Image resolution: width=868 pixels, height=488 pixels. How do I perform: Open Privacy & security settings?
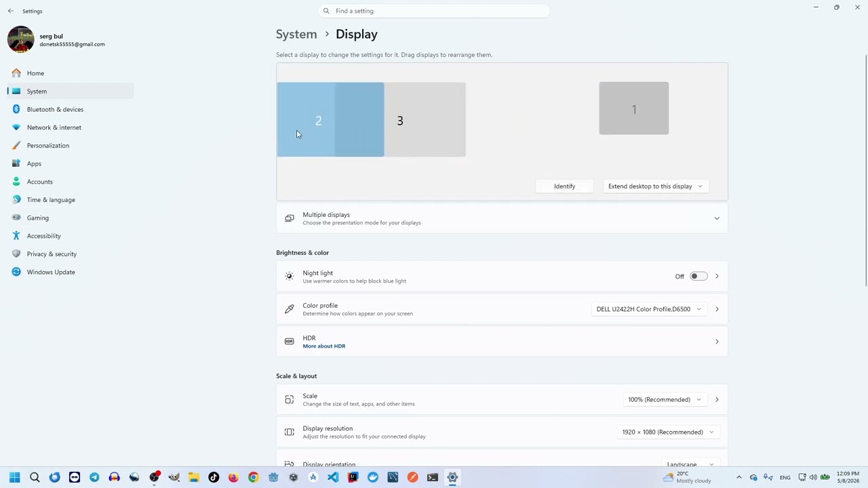(x=71, y=253)
